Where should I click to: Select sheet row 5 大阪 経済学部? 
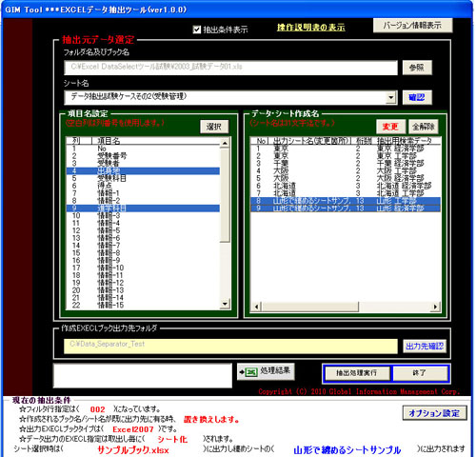346,178
